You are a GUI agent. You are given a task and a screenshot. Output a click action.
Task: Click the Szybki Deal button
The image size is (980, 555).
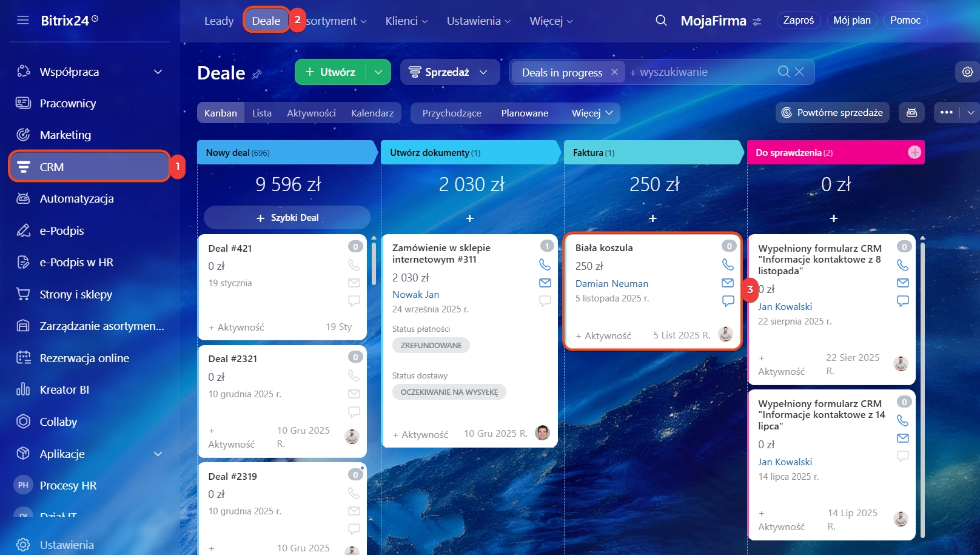(x=287, y=218)
